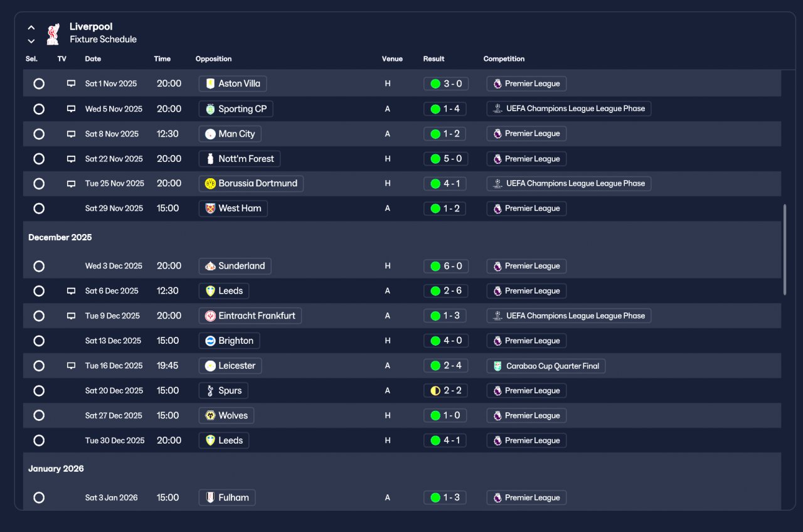The height and width of the screenshot is (532, 803).
Task: Click green win indicator on Brighton row
Action: (x=435, y=341)
